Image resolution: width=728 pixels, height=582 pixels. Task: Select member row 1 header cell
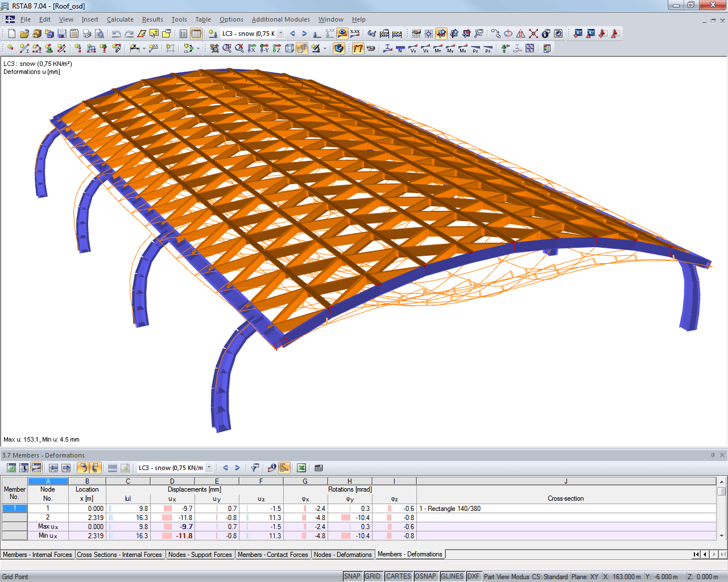click(x=15, y=509)
